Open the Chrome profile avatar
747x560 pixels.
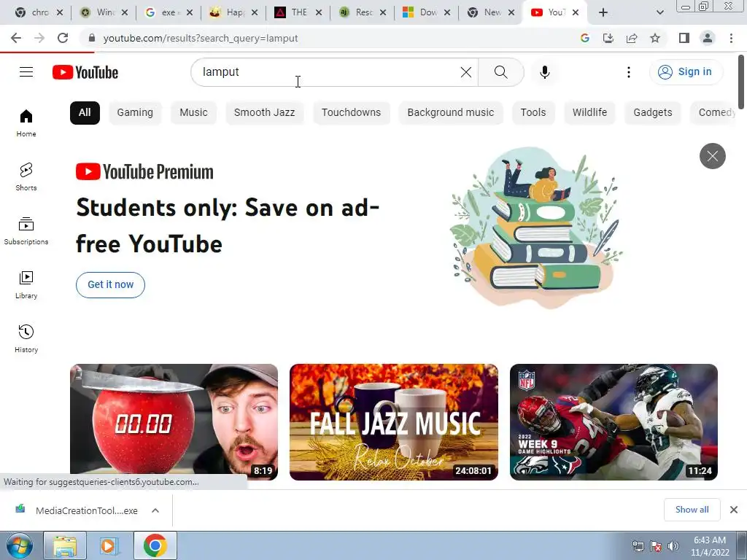point(708,38)
